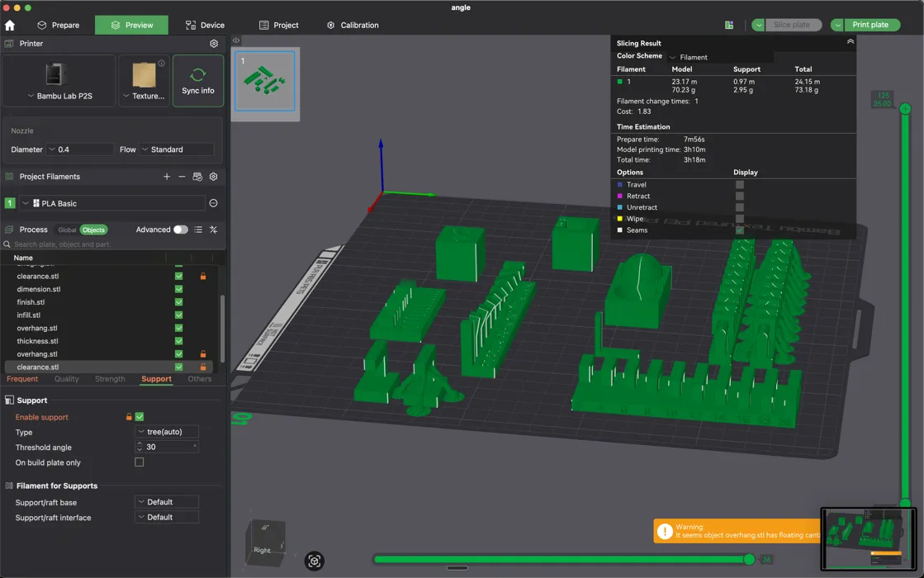The height and width of the screenshot is (578, 924).
Task: Open the process settings list icon
Action: pyautogui.click(x=198, y=230)
